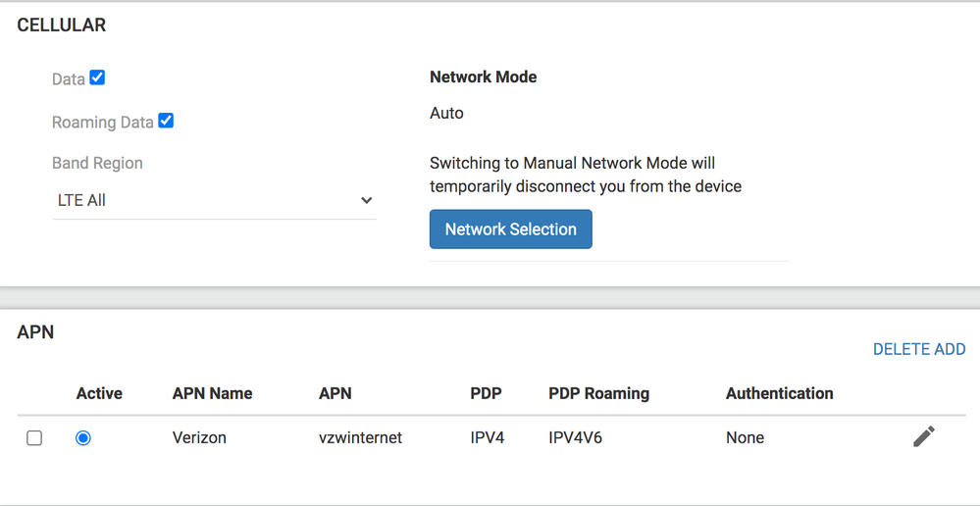Disable the Roaming Data checkbox
Image resolution: width=980 pixels, height=506 pixels.
166,121
